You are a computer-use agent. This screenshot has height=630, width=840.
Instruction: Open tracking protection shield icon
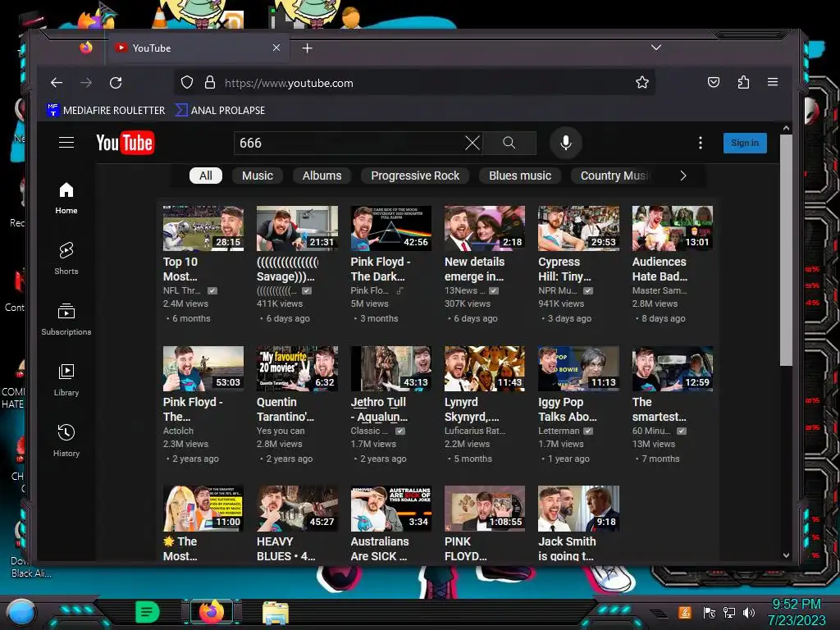tap(186, 83)
